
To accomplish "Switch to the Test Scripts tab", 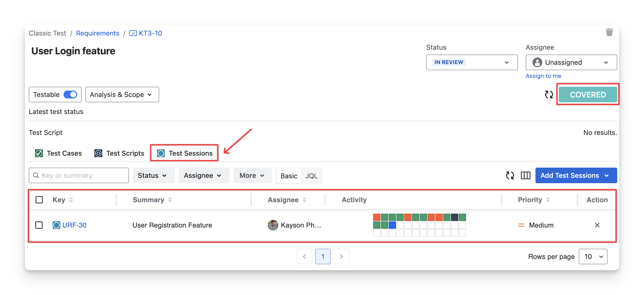I will 119,153.
